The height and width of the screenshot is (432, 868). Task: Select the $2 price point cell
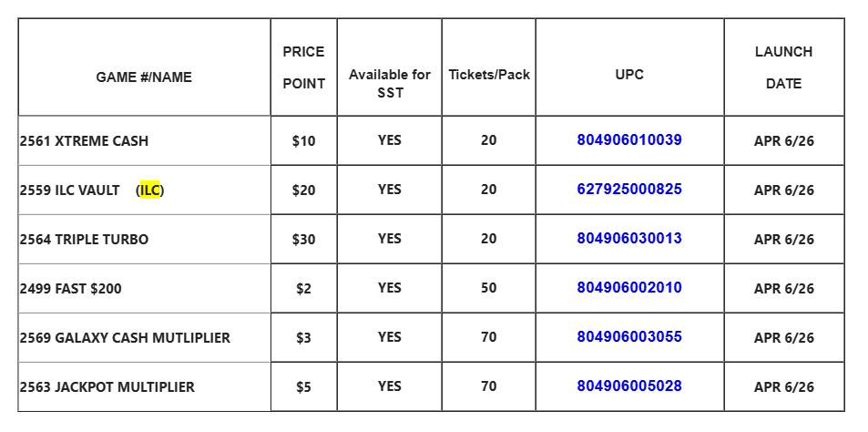pos(303,289)
